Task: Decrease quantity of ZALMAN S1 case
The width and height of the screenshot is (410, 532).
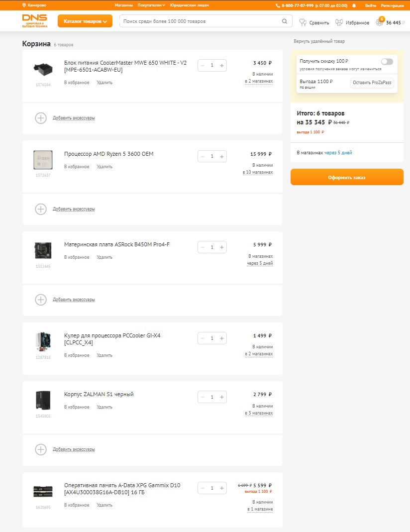Action: 203,397
